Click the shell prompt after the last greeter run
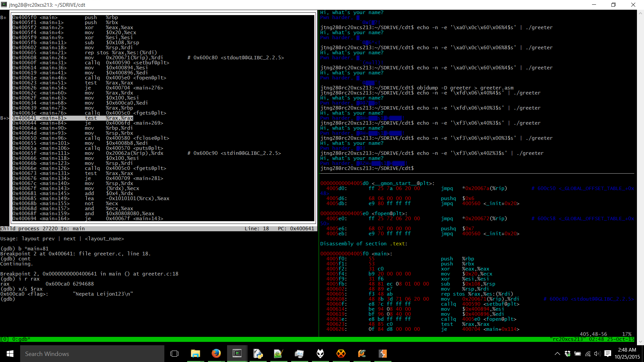 pos(367,168)
